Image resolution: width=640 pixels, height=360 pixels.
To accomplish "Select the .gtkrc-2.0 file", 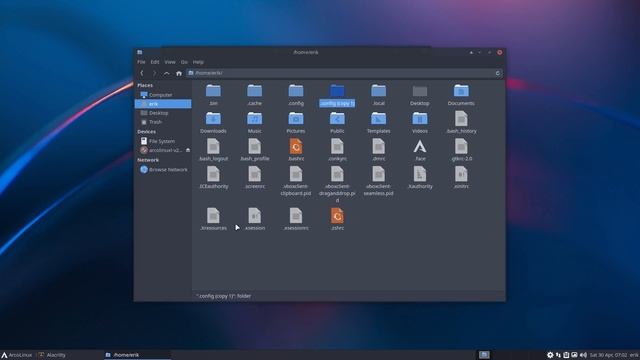I will click(461, 150).
